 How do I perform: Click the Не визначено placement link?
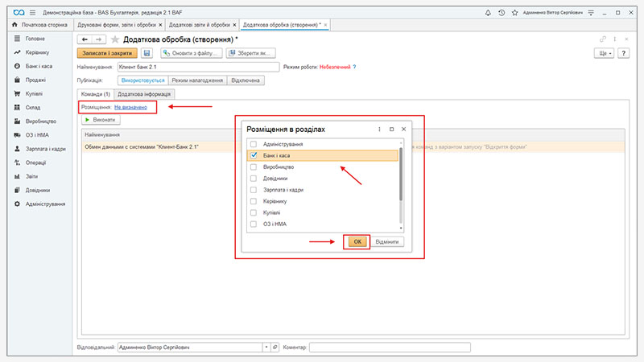click(130, 107)
